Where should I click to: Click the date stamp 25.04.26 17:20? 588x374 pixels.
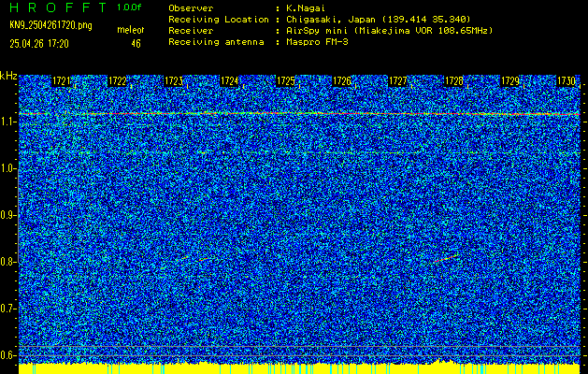click(39, 44)
